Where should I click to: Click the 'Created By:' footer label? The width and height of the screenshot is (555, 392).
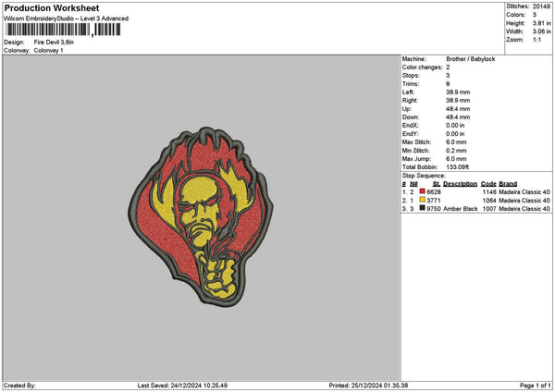tap(19, 386)
